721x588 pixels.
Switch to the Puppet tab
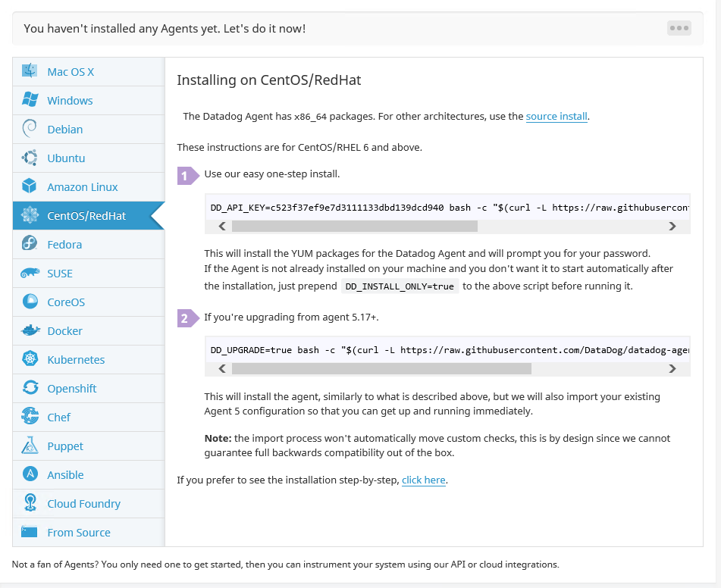[89, 446]
